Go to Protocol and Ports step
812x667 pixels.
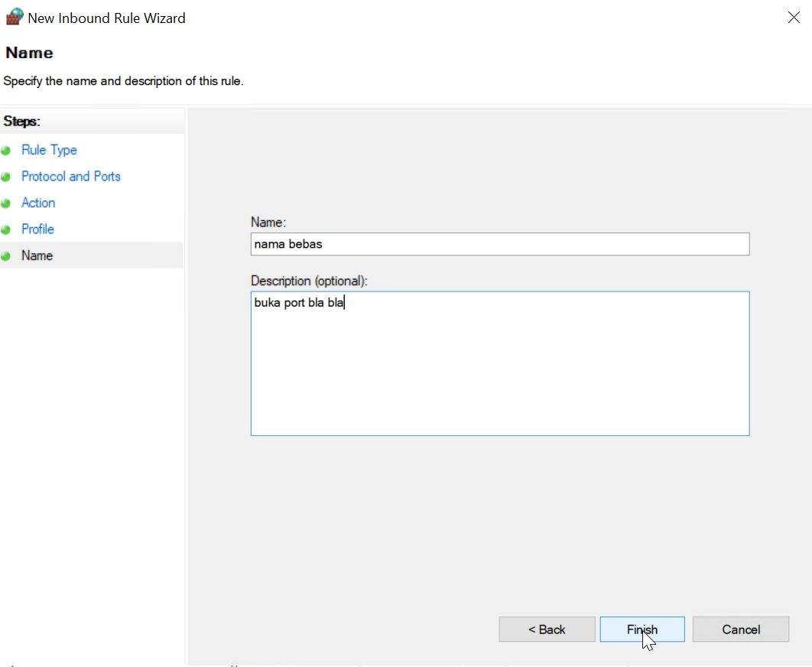point(71,176)
